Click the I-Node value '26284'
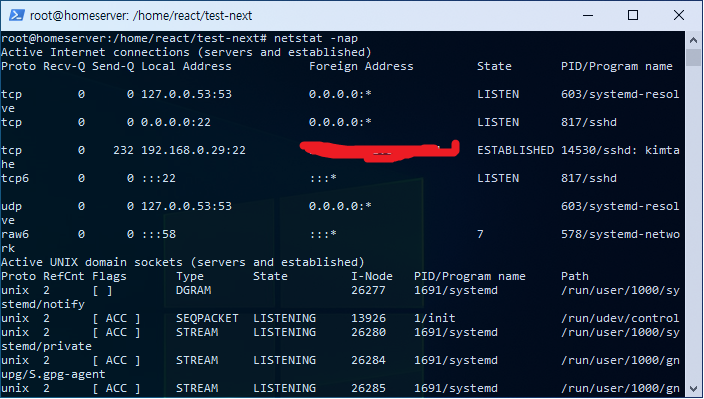 click(368, 360)
